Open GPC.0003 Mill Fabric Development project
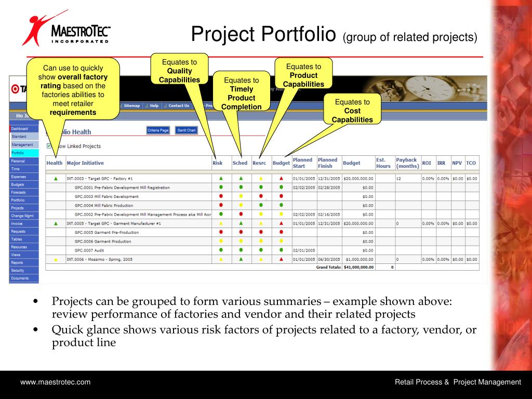The image size is (532, 399). (107, 196)
